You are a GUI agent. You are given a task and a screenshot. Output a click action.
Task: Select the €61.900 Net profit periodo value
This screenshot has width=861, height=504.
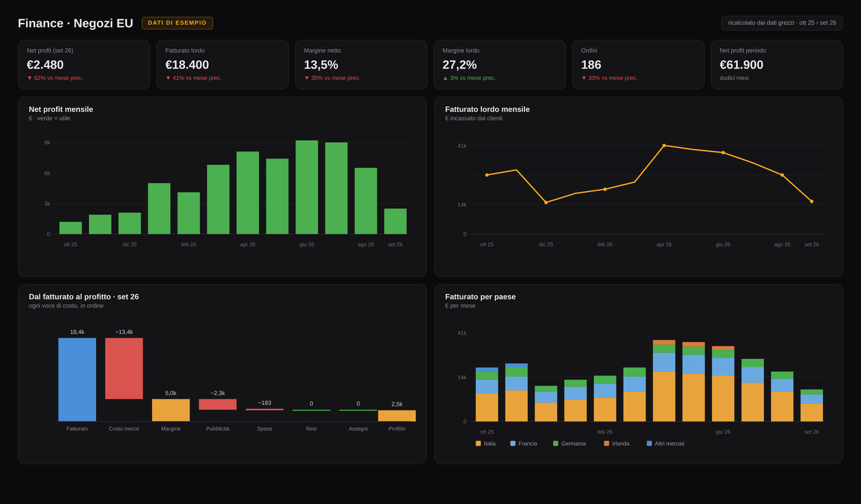pos(741,65)
